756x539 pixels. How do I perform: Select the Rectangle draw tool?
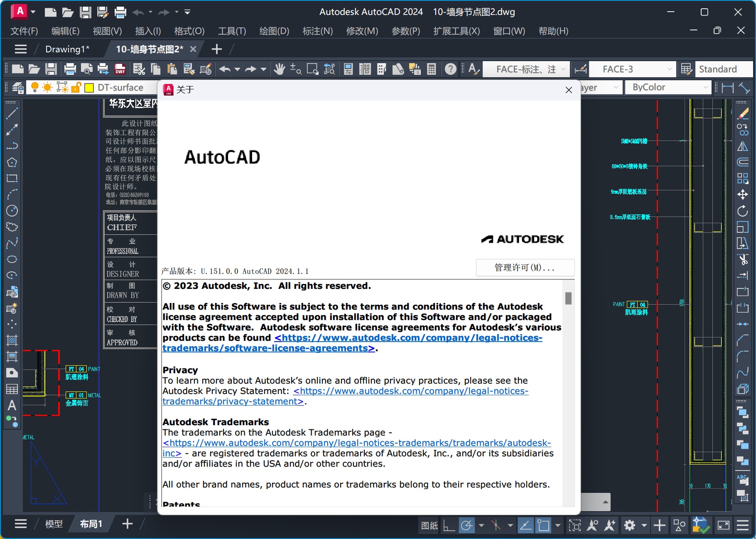(12, 178)
